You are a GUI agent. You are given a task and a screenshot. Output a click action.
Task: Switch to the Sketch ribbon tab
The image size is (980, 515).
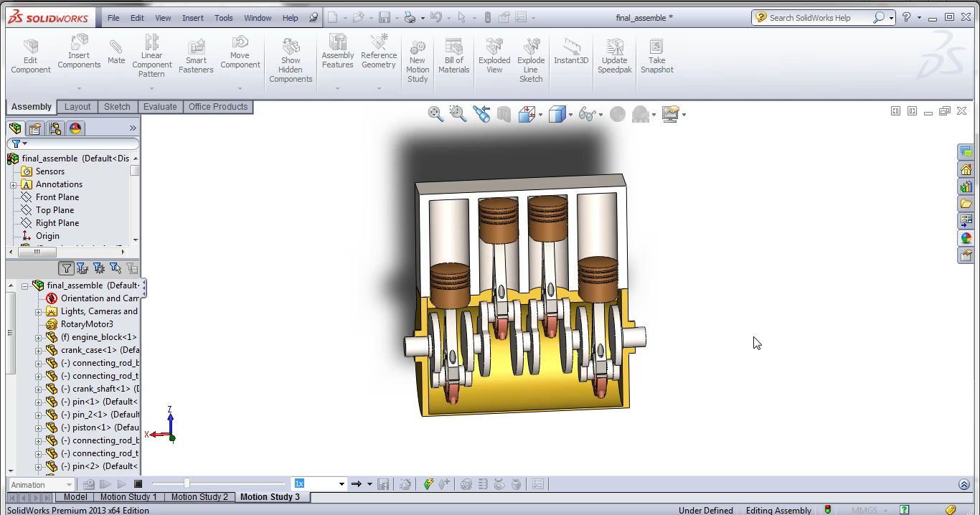point(117,107)
